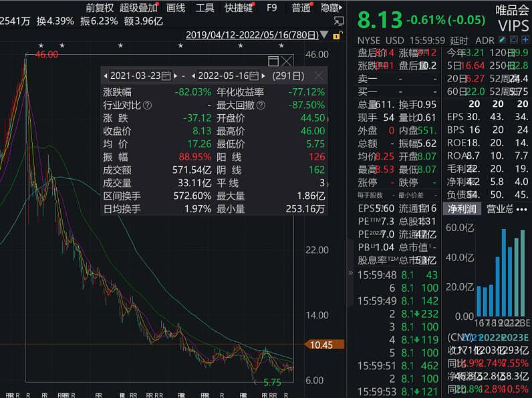
Task: Click the large price 8.13 quote
Action: pos(380,20)
